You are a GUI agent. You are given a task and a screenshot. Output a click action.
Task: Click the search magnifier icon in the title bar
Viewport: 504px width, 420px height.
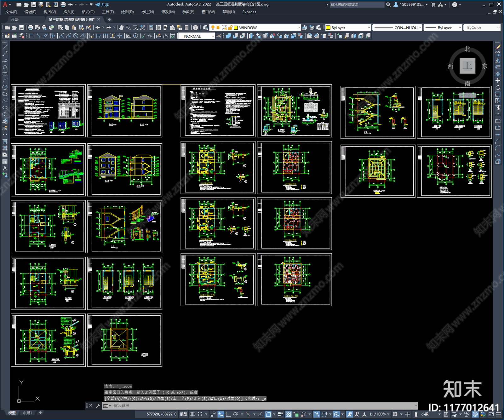point(388,4)
